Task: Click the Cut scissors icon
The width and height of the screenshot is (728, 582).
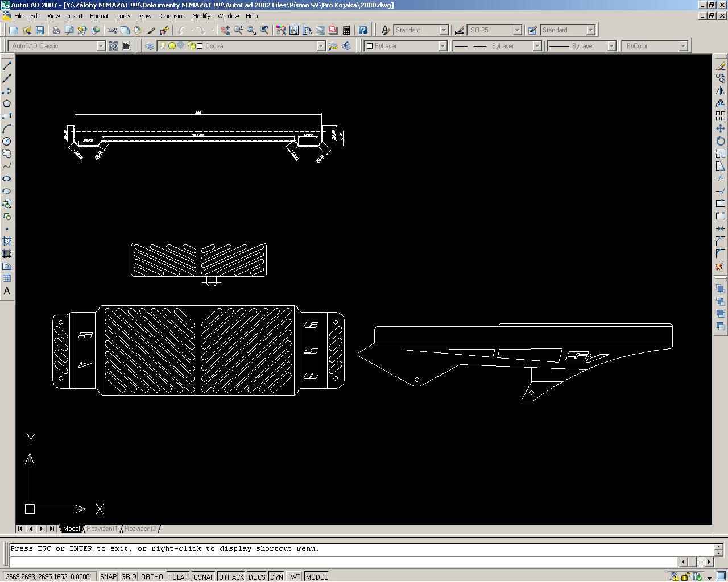Action: [x=112, y=30]
